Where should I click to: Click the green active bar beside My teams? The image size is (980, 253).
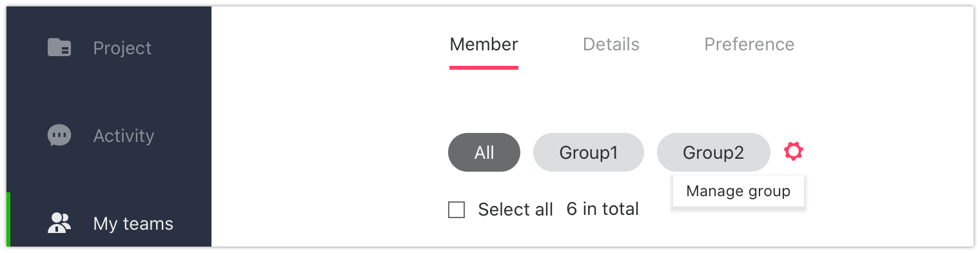point(8,219)
